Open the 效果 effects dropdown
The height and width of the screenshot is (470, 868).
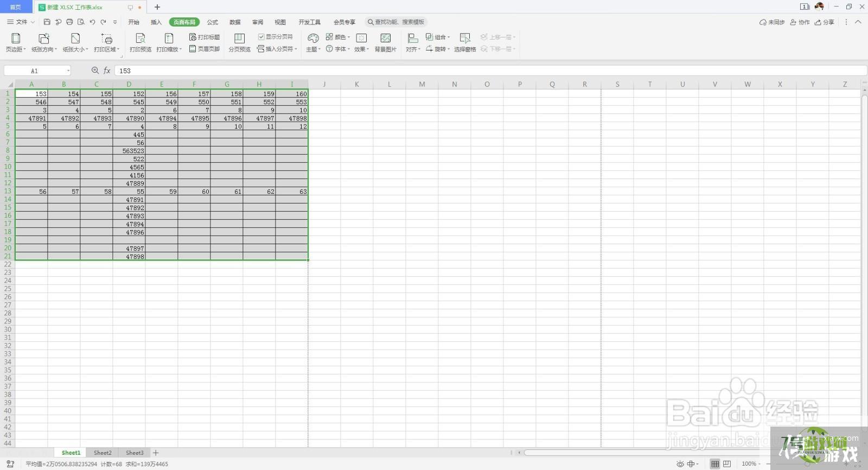point(361,42)
